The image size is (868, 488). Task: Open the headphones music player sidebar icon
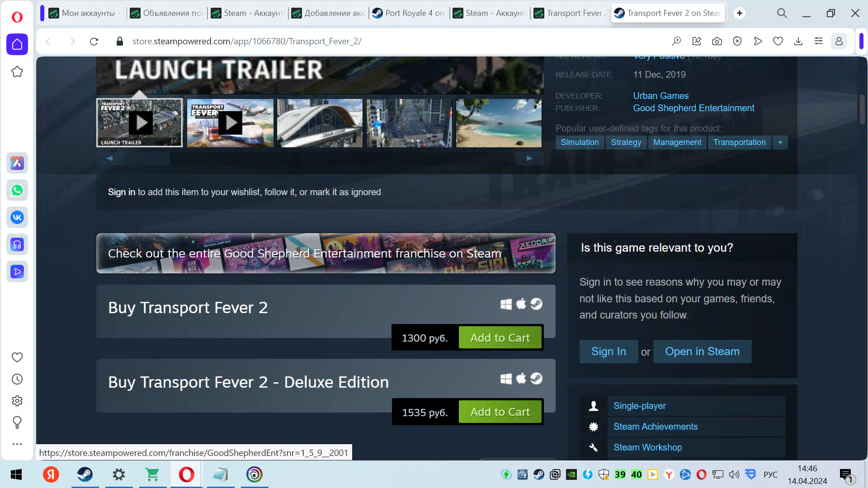point(17,244)
